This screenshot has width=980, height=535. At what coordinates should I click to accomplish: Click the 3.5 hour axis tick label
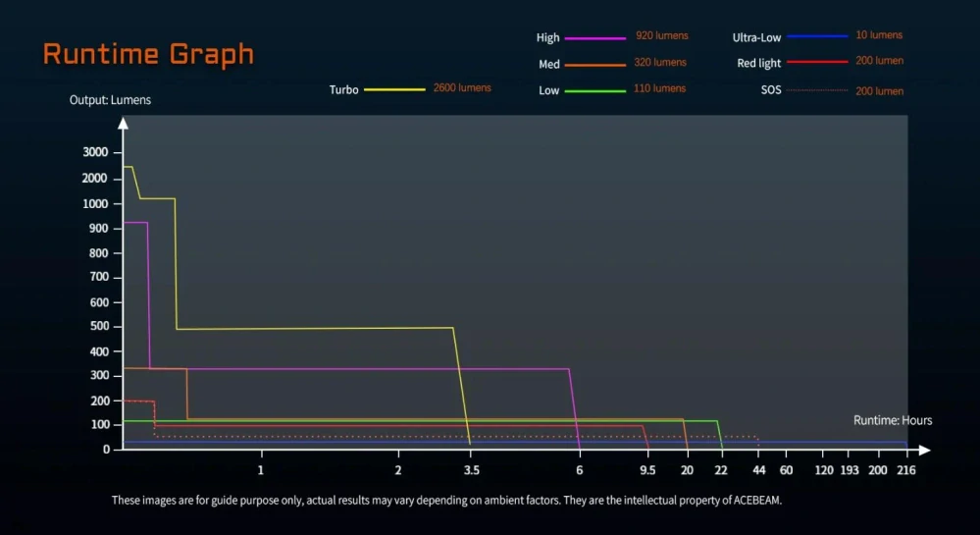point(472,470)
